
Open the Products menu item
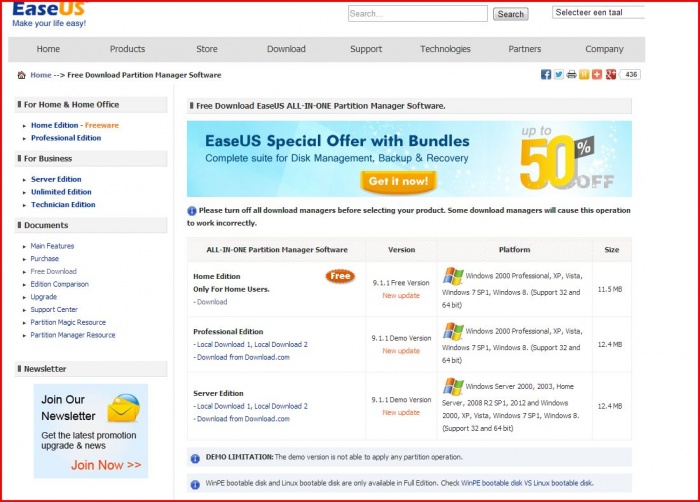pyautogui.click(x=128, y=49)
